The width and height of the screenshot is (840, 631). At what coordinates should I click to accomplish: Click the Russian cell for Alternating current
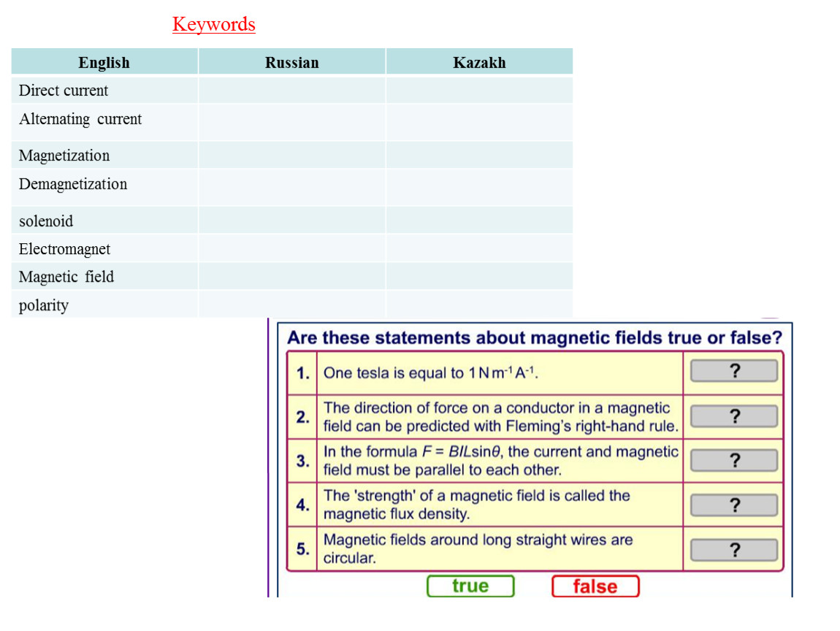tap(292, 123)
